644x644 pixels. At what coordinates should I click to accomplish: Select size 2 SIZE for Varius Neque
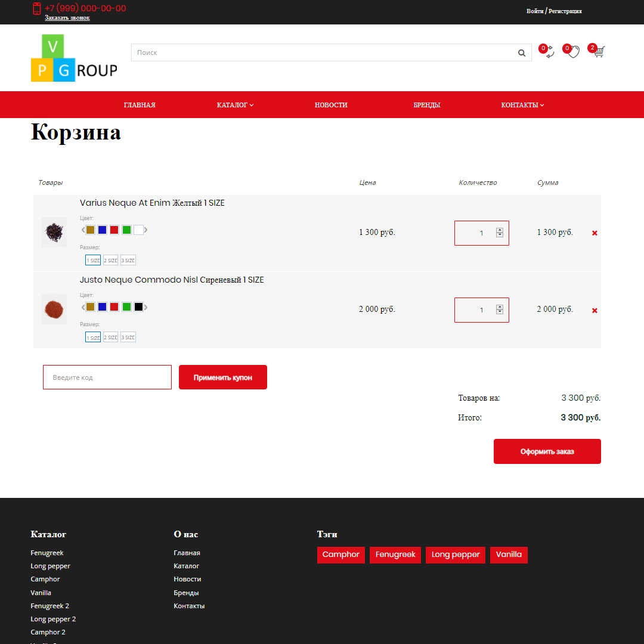click(110, 260)
